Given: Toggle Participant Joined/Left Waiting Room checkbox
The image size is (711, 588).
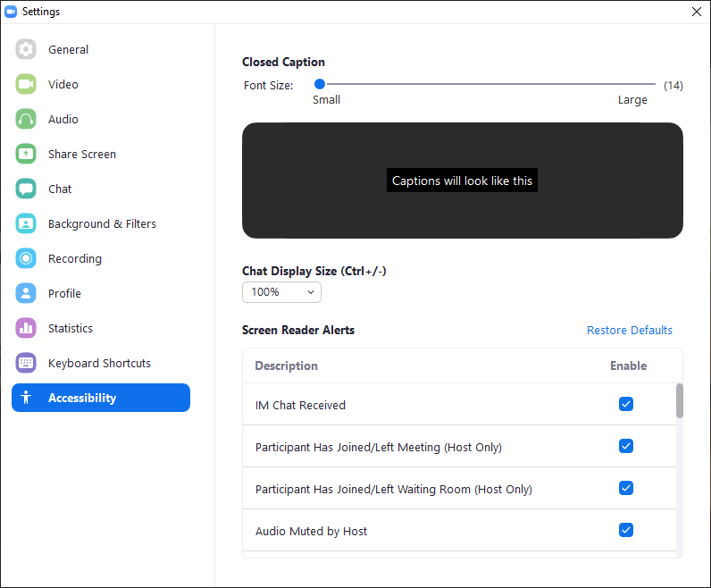Looking at the screenshot, I should click(626, 488).
